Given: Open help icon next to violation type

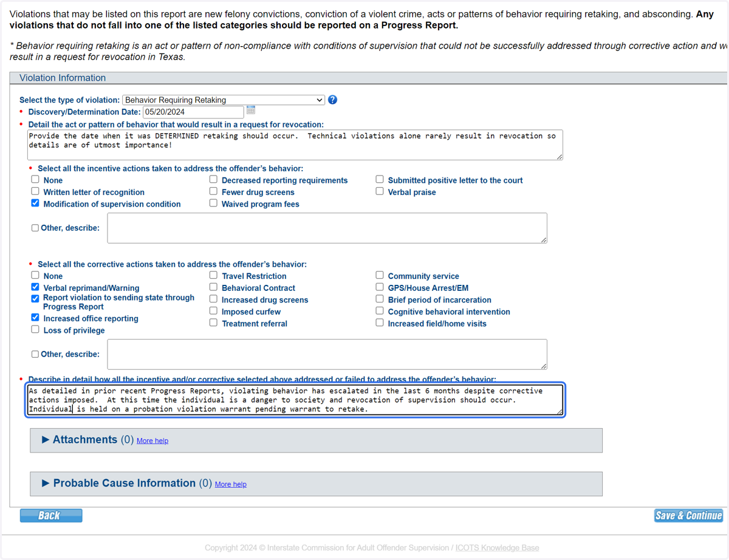Looking at the screenshot, I should coord(332,100).
